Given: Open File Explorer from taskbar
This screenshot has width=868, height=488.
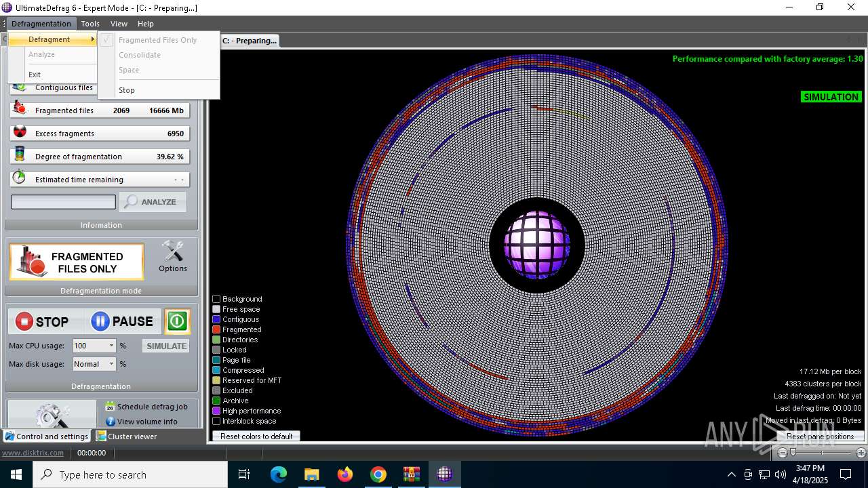Looking at the screenshot, I should (312, 474).
